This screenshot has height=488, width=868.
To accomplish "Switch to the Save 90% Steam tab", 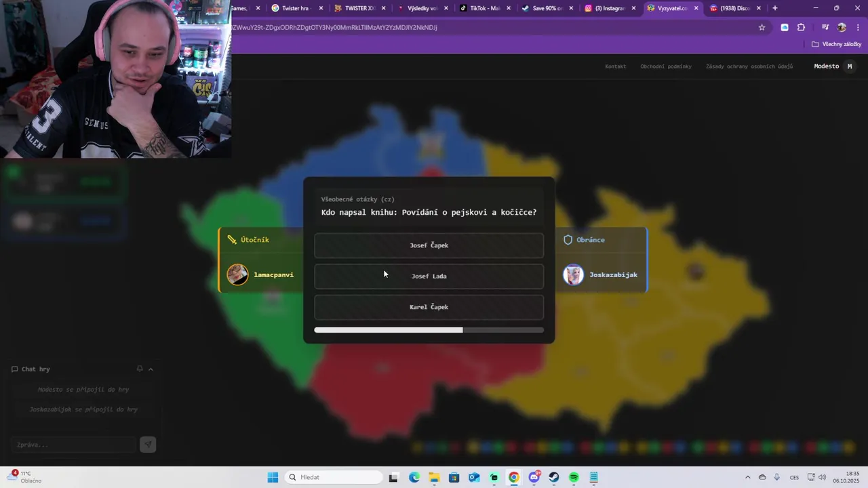I will click(x=547, y=8).
